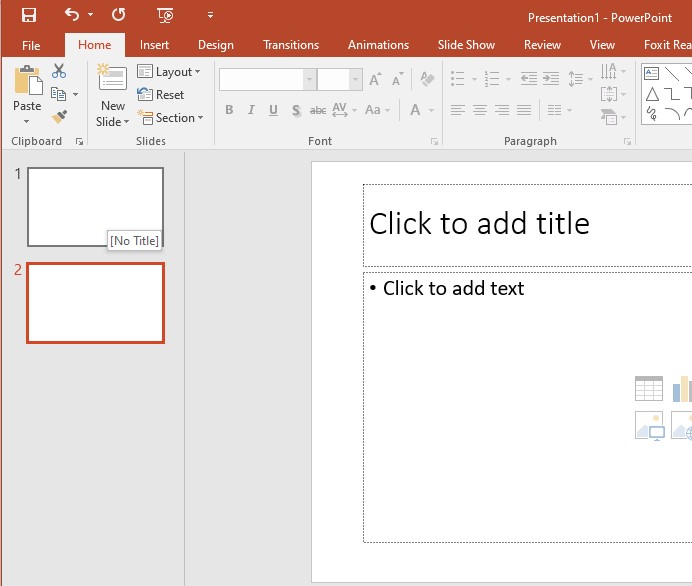Open Customize Quick Access Toolbar menu

coord(211,15)
